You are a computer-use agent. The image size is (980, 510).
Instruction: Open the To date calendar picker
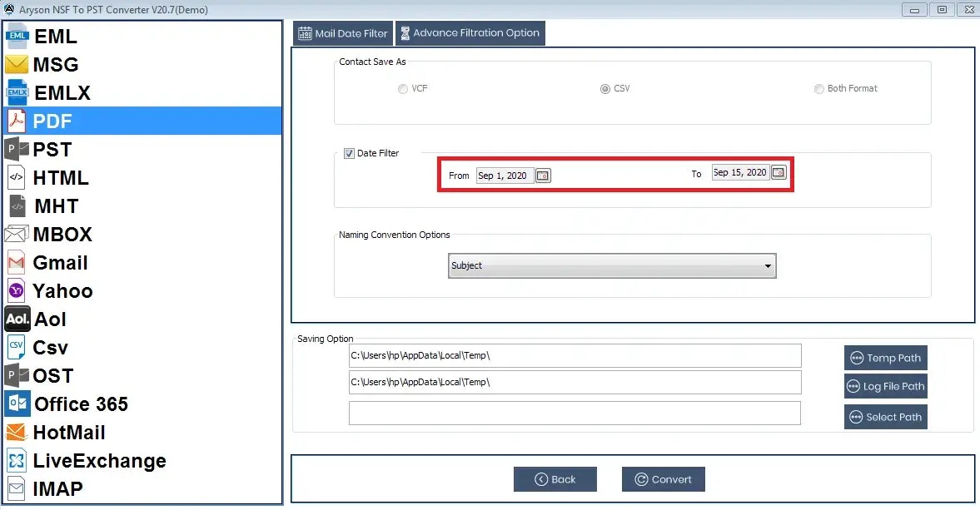(779, 172)
